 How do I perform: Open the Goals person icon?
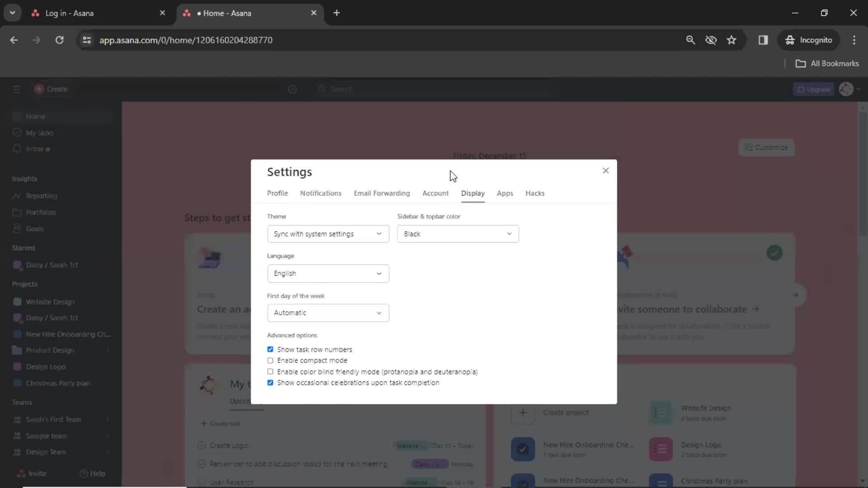[x=17, y=229]
